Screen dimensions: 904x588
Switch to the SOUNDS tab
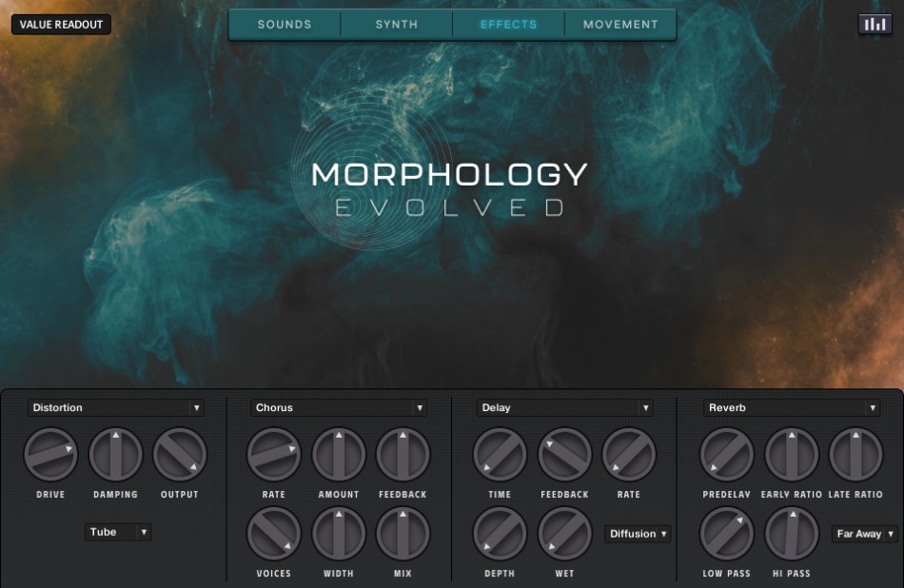click(x=284, y=24)
